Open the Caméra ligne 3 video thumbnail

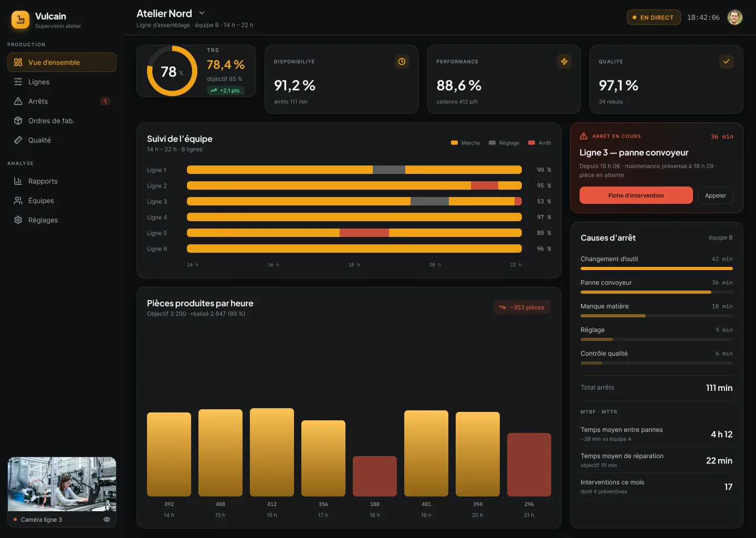tap(62, 484)
